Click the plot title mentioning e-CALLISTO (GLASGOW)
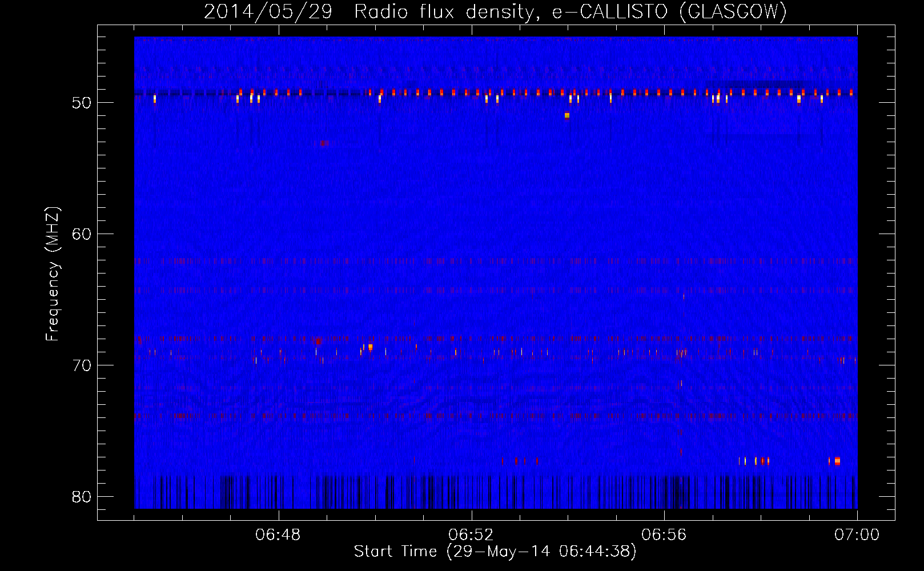 point(495,11)
